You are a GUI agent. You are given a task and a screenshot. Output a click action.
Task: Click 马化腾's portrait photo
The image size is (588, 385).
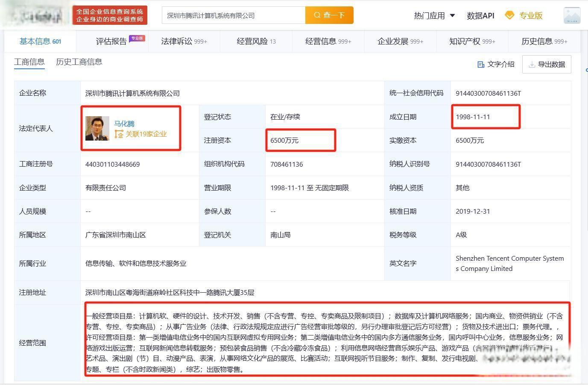click(97, 128)
